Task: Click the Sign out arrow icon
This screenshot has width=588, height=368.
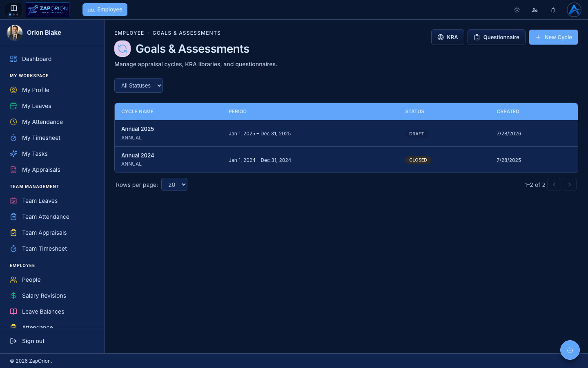Action: [13, 341]
